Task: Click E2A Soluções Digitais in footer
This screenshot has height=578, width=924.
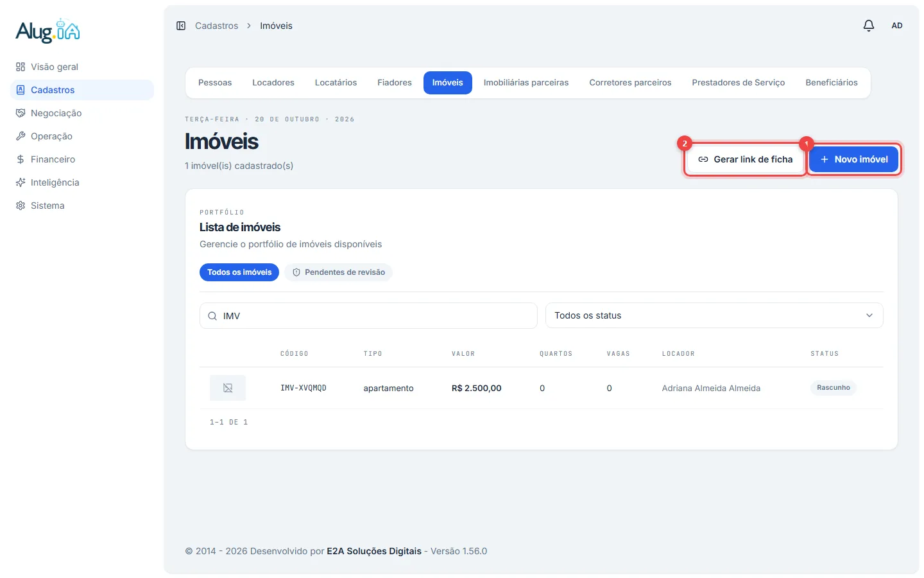Action: pyautogui.click(x=374, y=551)
